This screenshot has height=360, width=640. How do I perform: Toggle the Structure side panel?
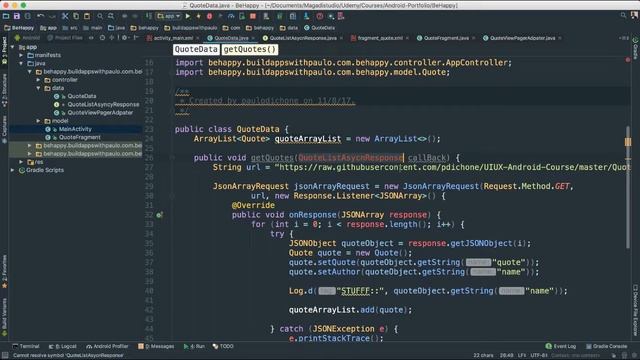(x=4, y=91)
